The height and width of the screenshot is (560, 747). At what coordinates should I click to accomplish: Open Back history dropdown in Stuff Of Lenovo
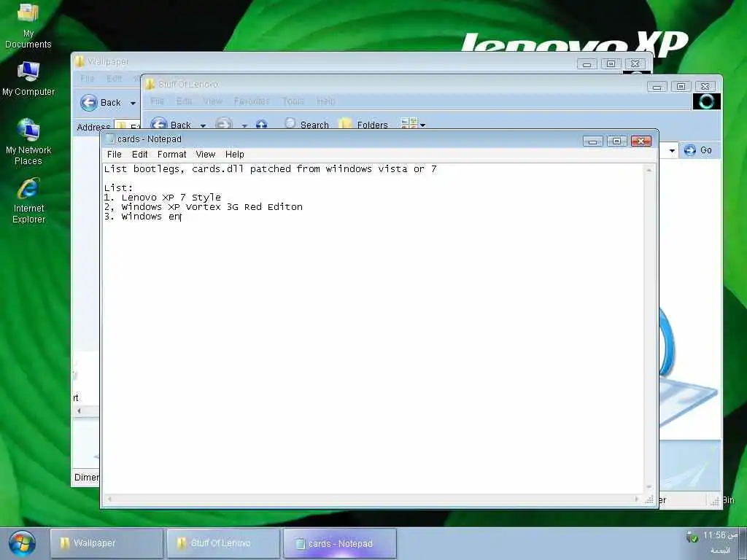click(203, 125)
